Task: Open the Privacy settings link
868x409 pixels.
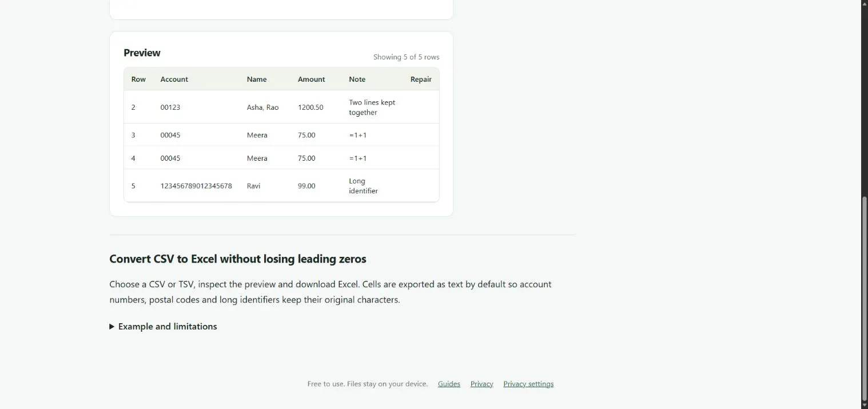Action: tap(528, 384)
